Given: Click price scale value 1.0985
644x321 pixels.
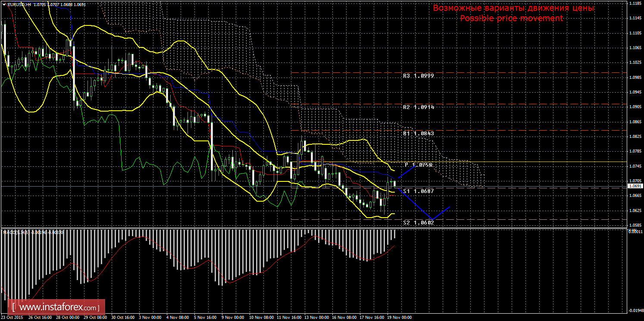Looking at the screenshot, I should (x=635, y=77).
